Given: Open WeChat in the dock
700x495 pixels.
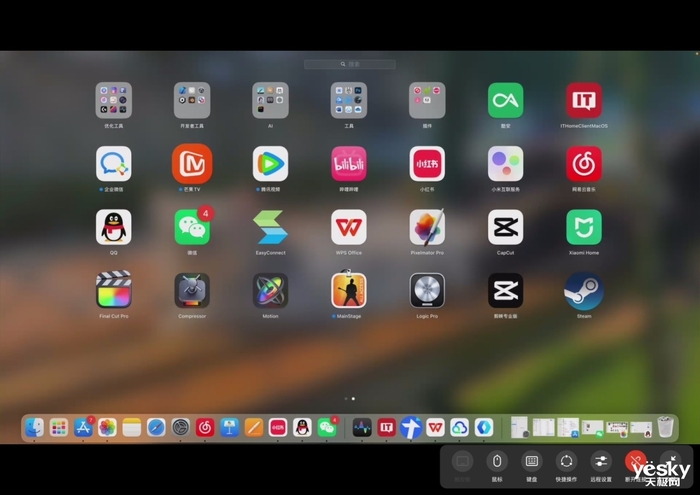Looking at the screenshot, I should pyautogui.click(x=327, y=428).
